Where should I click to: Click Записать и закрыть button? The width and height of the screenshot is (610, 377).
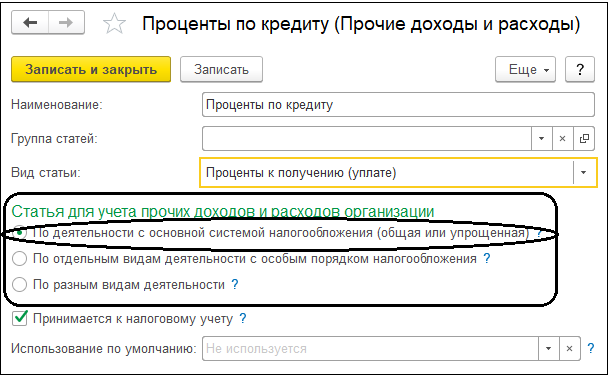coord(91,69)
